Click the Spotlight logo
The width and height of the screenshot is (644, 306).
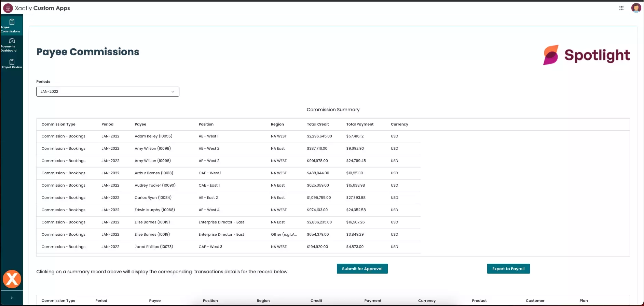pos(587,55)
